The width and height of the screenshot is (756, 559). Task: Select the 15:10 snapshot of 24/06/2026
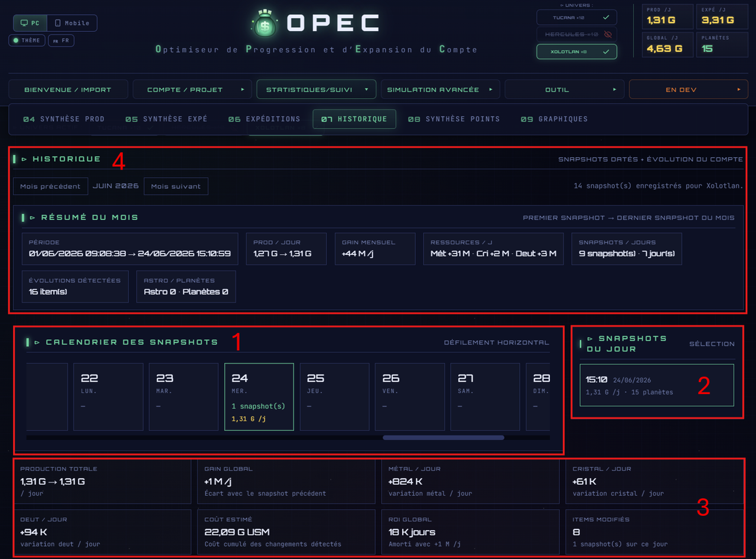click(x=657, y=385)
